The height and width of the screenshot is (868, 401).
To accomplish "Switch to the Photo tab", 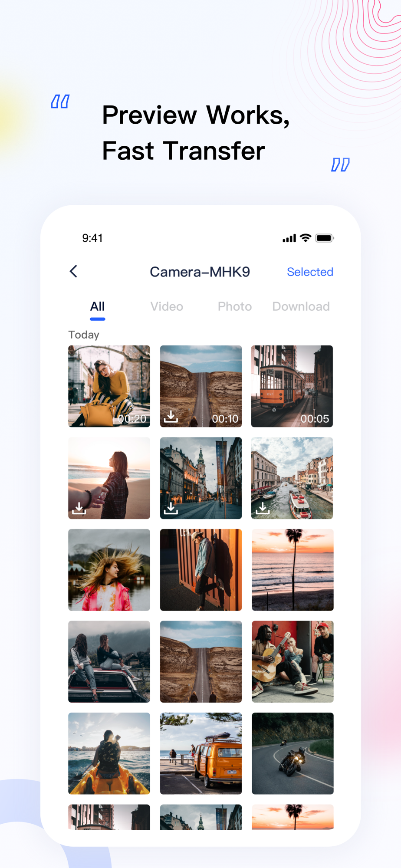I will 235,306.
